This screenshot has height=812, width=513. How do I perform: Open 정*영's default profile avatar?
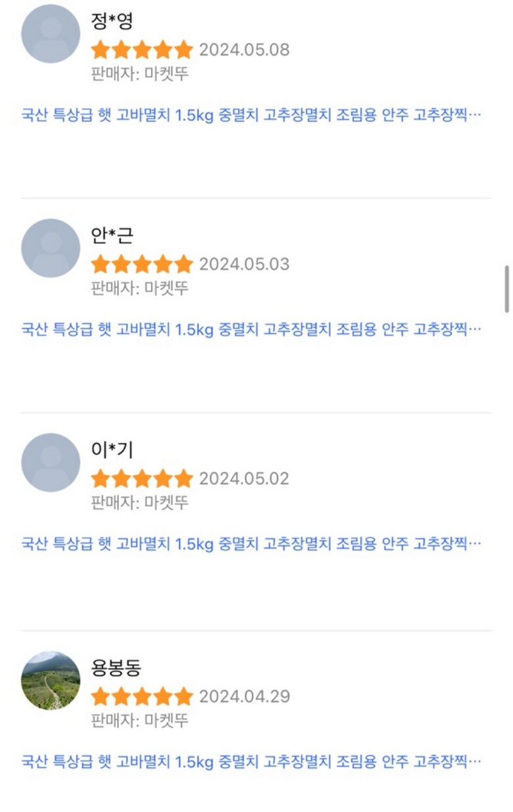tap(51, 34)
